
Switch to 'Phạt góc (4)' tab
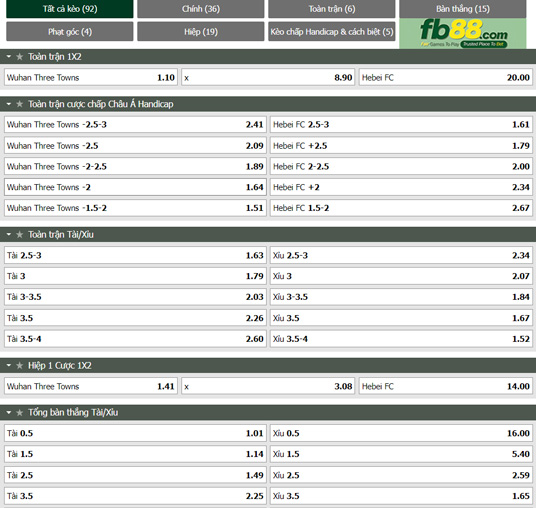tap(70, 31)
